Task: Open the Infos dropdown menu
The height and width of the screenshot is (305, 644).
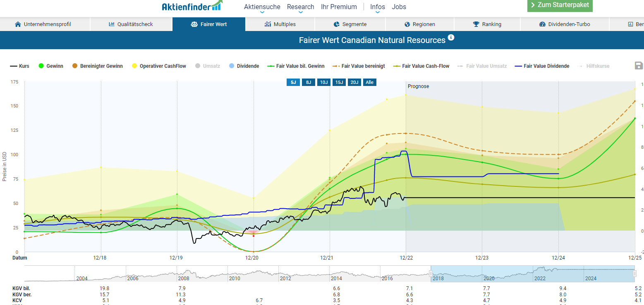Action: [378, 7]
